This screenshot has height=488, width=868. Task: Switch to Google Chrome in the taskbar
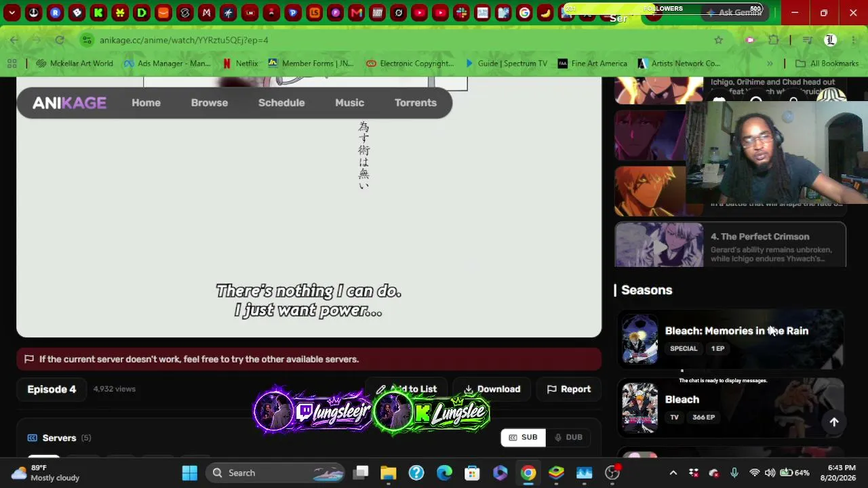[x=528, y=472]
